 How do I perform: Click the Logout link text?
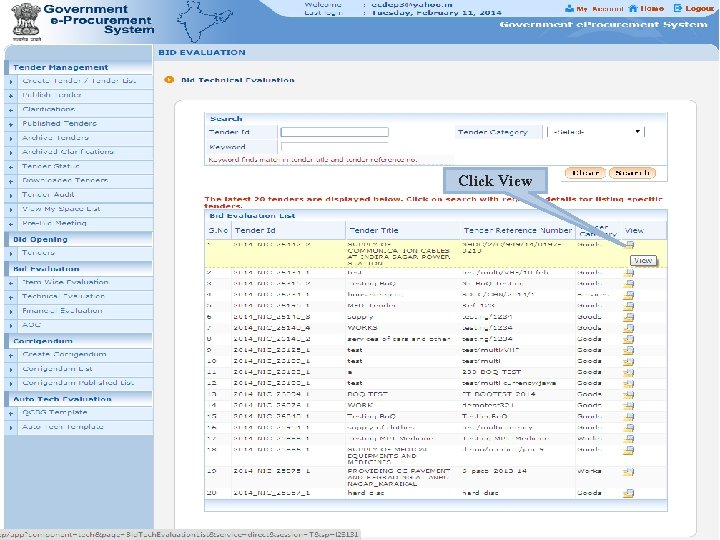pos(699,9)
